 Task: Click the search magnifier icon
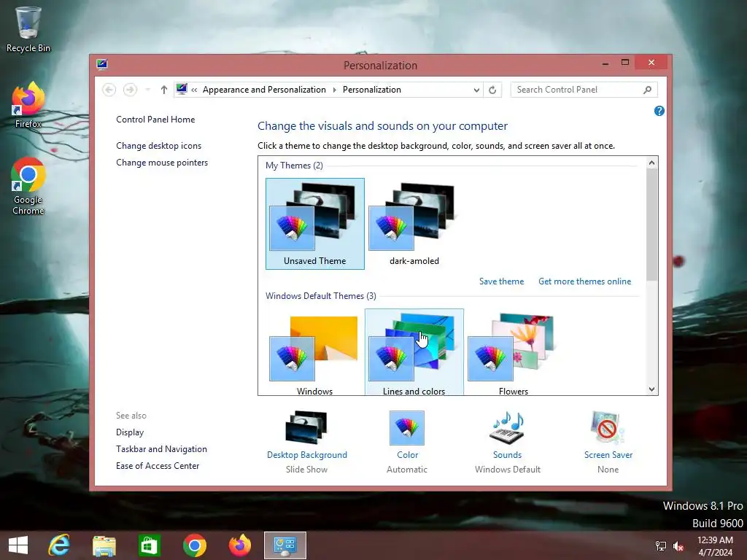tap(648, 90)
